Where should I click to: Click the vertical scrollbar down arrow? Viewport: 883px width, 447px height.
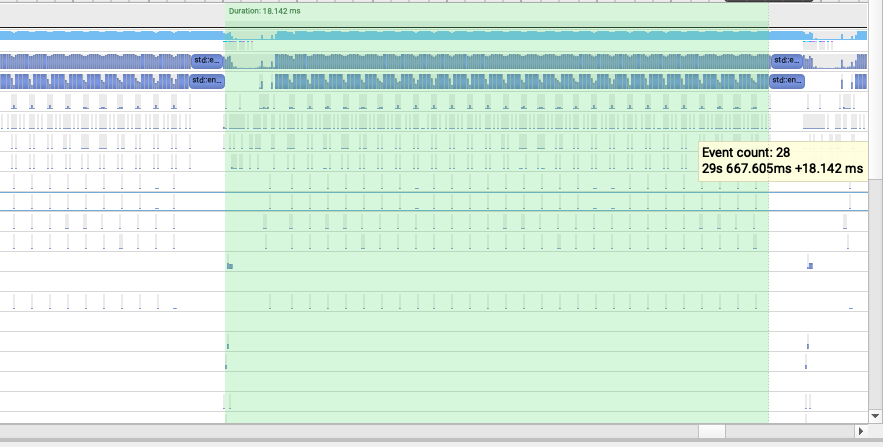[875, 416]
